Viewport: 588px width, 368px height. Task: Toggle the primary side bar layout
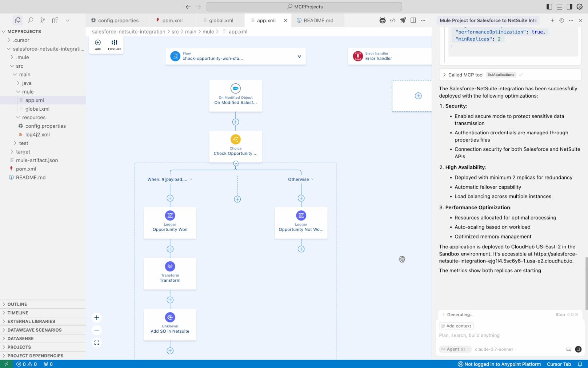pyautogui.click(x=549, y=7)
